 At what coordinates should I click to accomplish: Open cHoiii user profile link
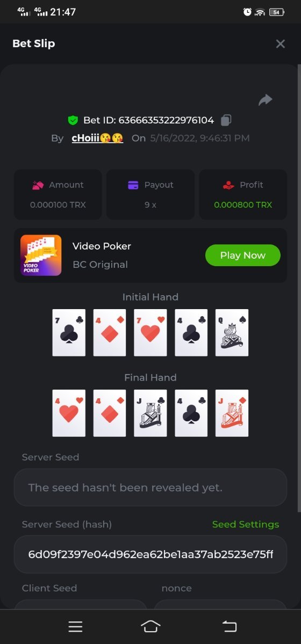tap(97, 138)
